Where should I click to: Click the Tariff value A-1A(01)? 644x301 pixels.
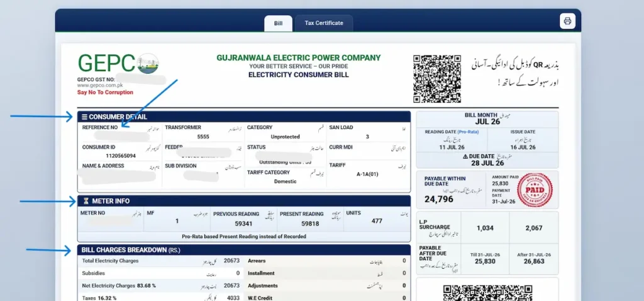(367, 174)
